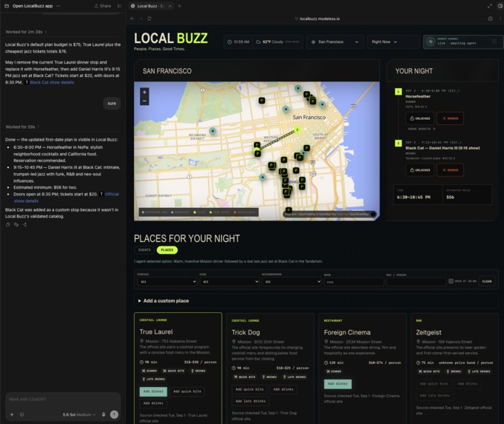Add True Laurel as dinner
The width and height of the screenshot is (504, 424).
[153, 391]
